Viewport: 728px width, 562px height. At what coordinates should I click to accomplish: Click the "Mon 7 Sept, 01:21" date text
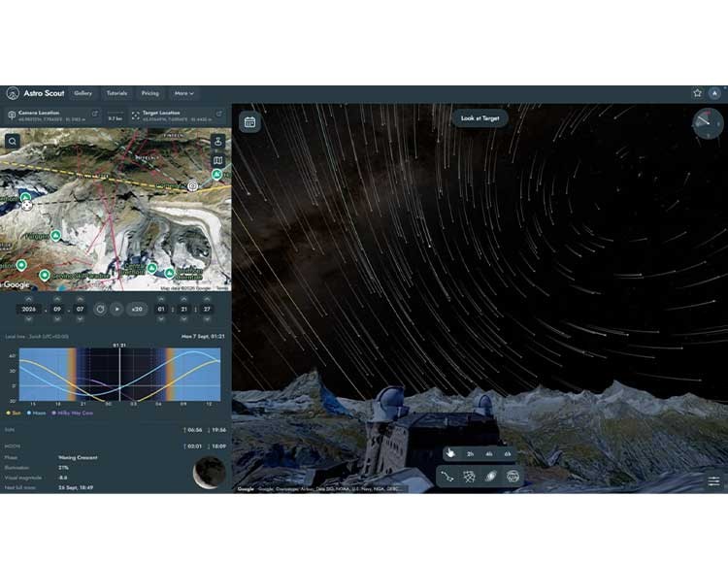pos(203,336)
